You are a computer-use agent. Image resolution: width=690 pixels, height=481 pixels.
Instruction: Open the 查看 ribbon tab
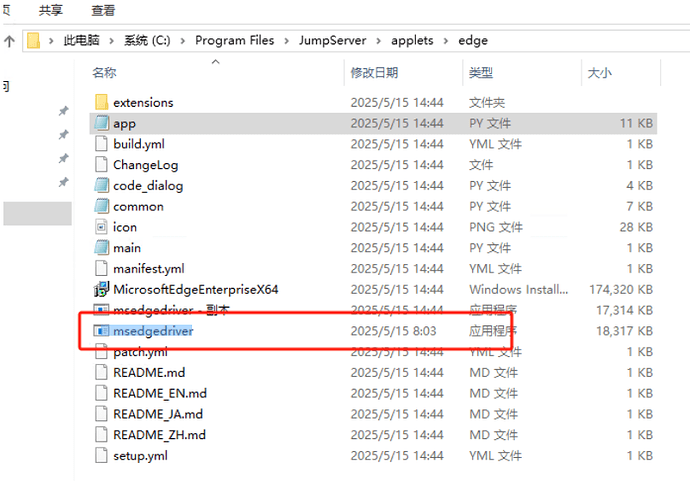tap(103, 10)
